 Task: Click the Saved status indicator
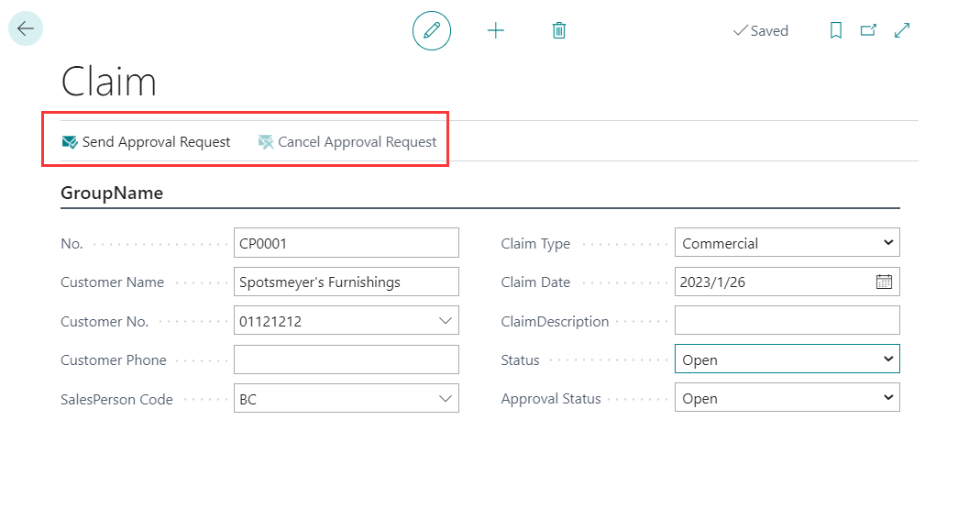[761, 30]
